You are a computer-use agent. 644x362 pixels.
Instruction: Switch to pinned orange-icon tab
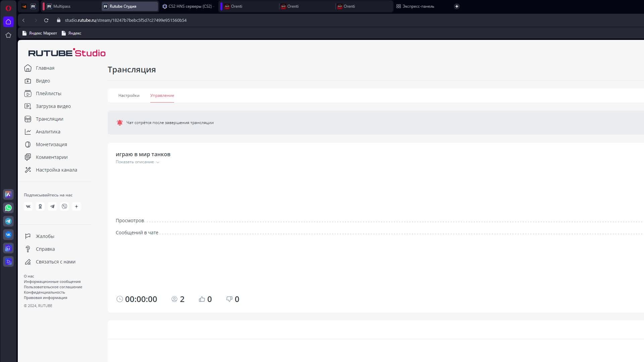tap(24, 6)
